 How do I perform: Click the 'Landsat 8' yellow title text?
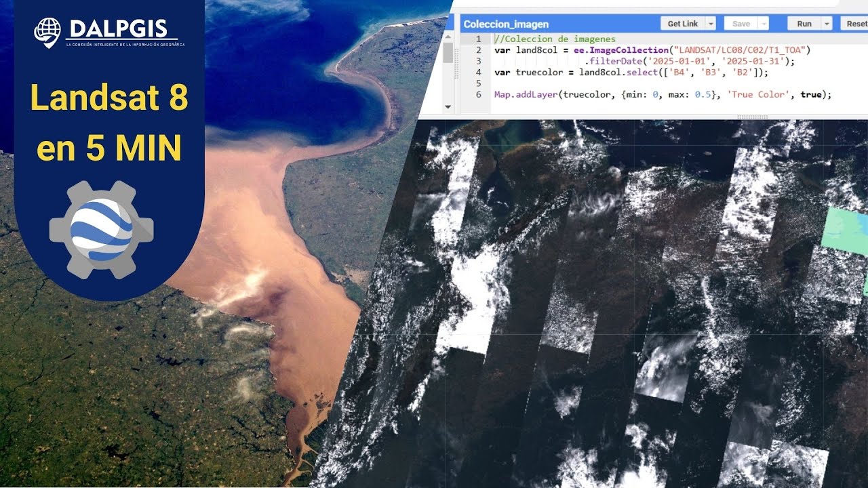tap(108, 99)
